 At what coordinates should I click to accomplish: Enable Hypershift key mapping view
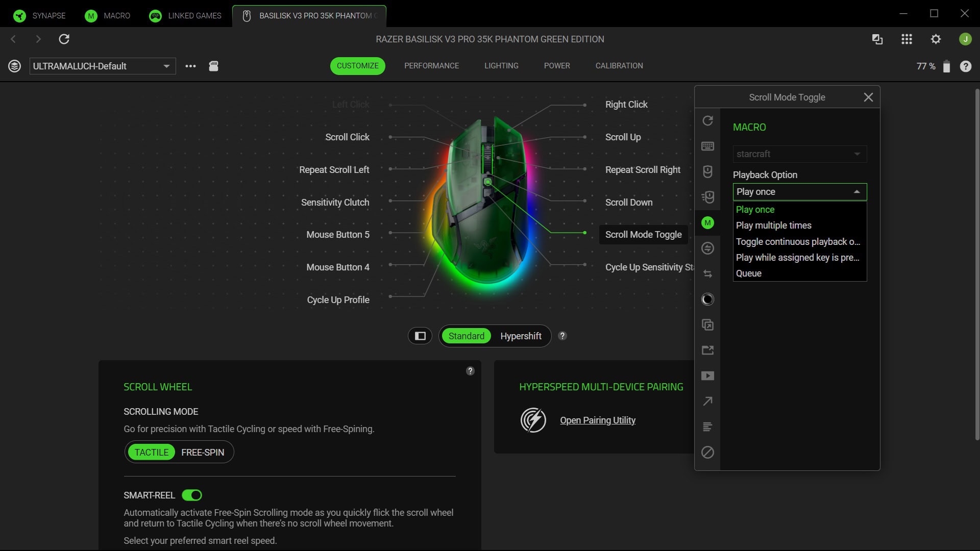click(521, 336)
